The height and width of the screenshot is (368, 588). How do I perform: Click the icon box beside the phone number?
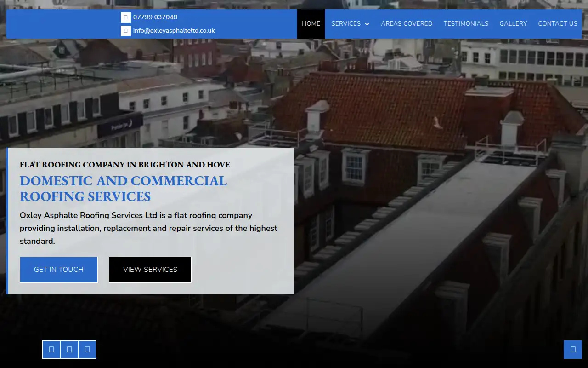[126, 17]
